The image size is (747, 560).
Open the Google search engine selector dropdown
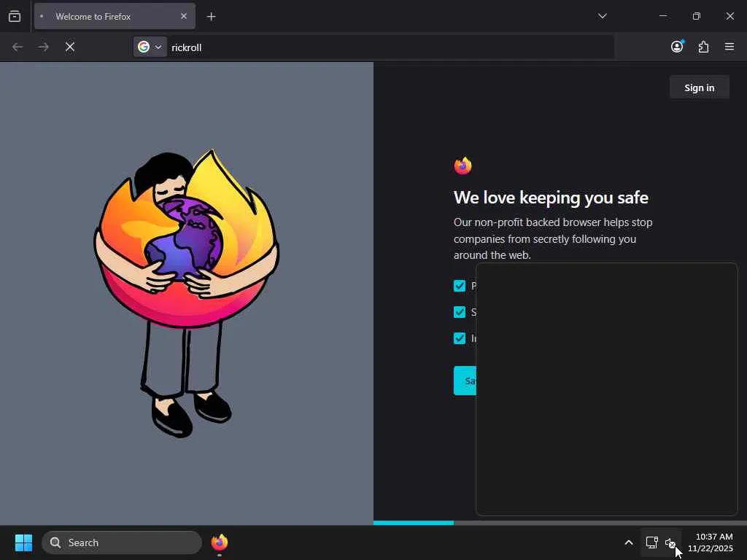(x=150, y=47)
